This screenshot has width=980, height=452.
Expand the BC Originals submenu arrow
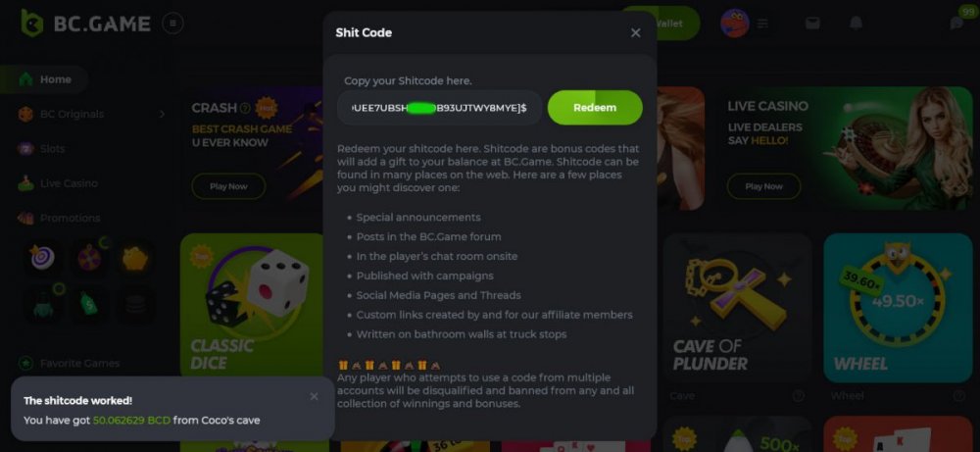(162, 114)
